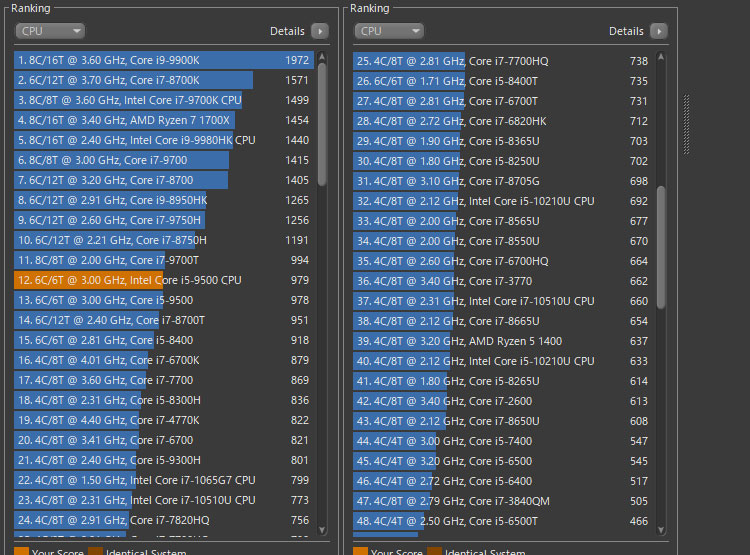Select the AMD Ryzen 5 1400 row
The height and width of the screenshot is (555, 750).
pos(503,342)
